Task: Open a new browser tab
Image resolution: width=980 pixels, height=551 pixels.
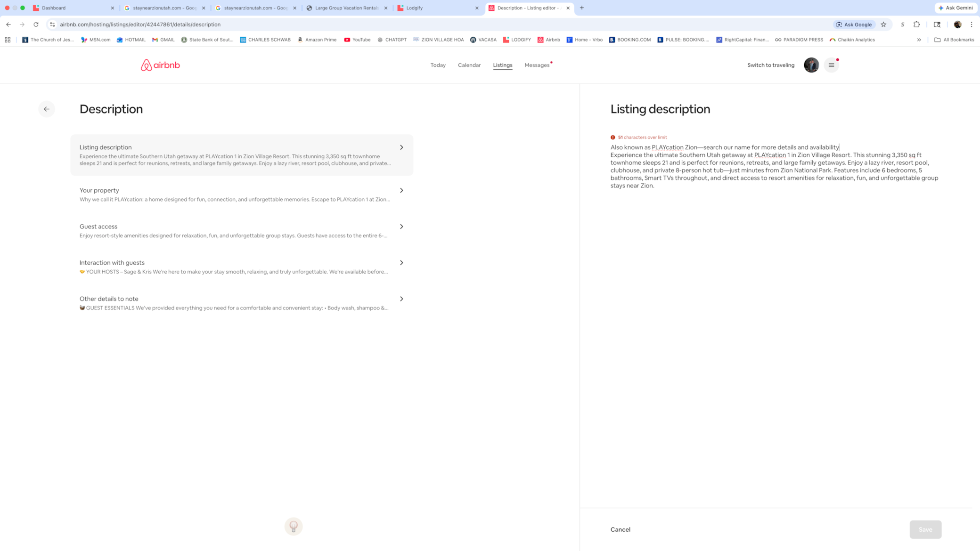Action: 582,8
